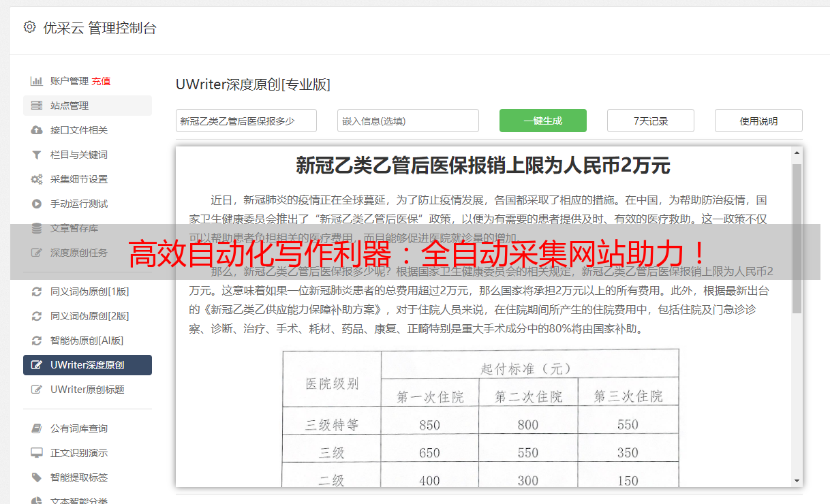Image resolution: width=830 pixels, height=504 pixels.
Task: Click the cloud icon for 接口文件相关
Action: 37,130
